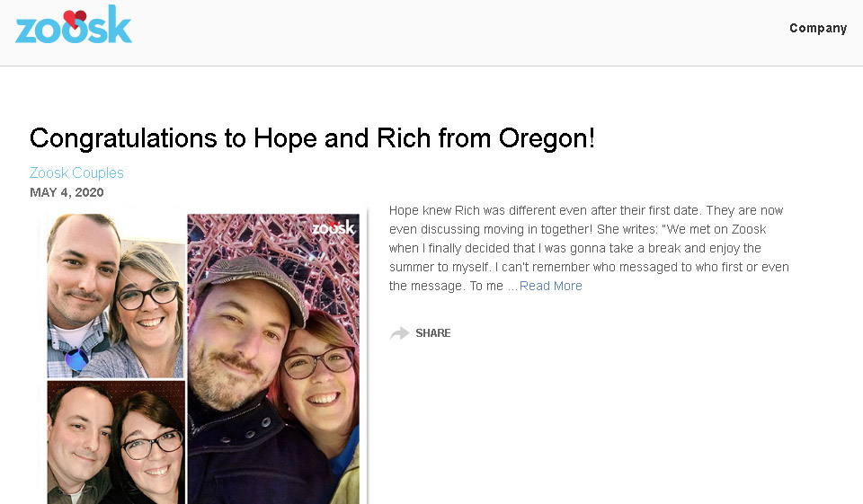Image resolution: width=863 pixels, height=504 pixels.
Task: Open the Zoosk Couples category link
Action: [x=76, y=172]
